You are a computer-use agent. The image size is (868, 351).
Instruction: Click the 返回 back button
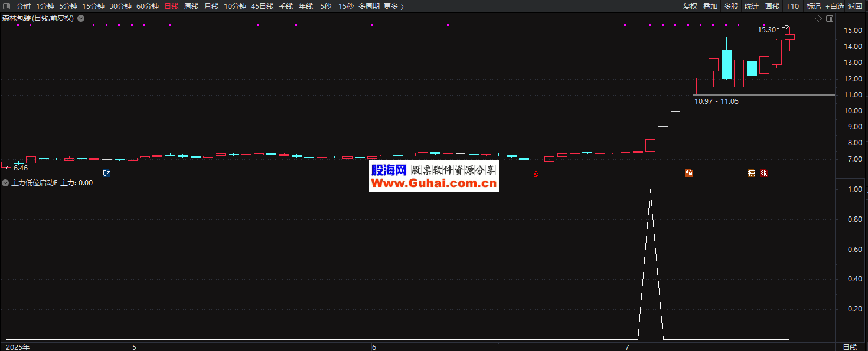(855, 6)
